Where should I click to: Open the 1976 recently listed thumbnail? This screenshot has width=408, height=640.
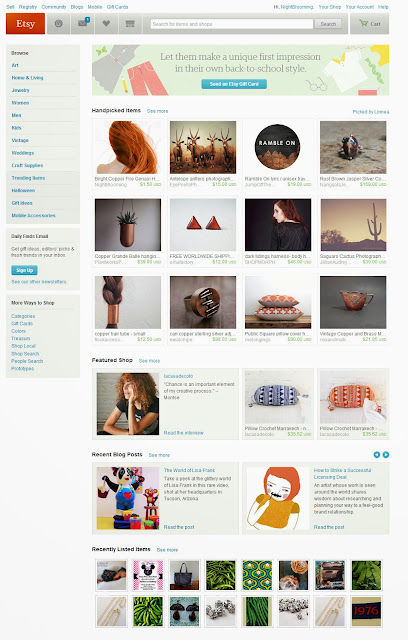click(x=366, y=611)
